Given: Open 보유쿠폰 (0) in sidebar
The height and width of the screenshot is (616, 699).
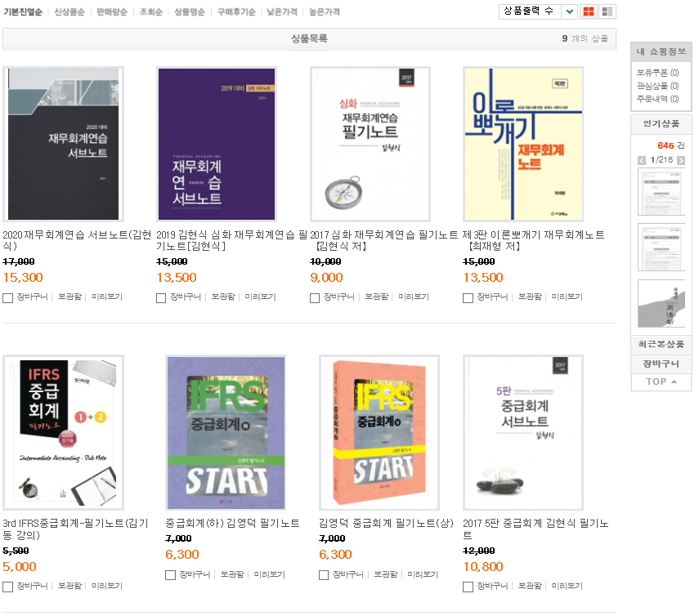Looking at the screenshot, I should tap(657, 73).
